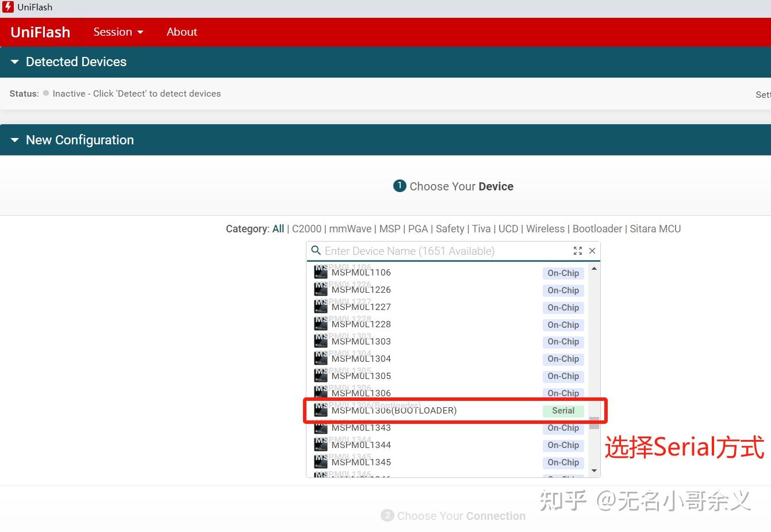
Task: Open the About menu
Action: 182,32
